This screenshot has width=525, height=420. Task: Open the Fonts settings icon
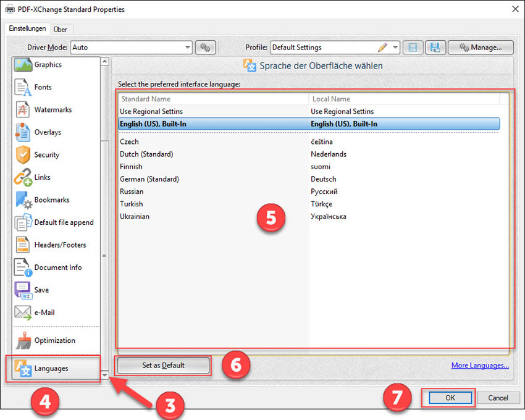(23, 87)
